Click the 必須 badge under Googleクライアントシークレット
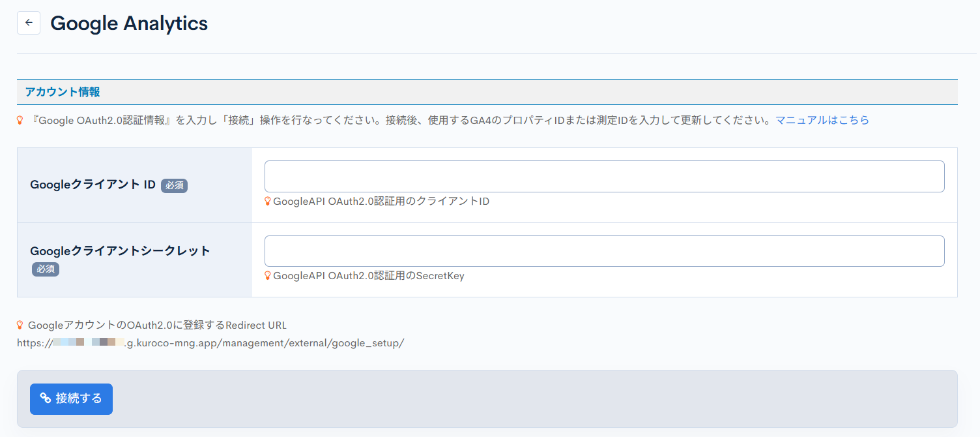The height and width of the screenshot is (437, 980). pyautogui.click(x=46, y=269)
